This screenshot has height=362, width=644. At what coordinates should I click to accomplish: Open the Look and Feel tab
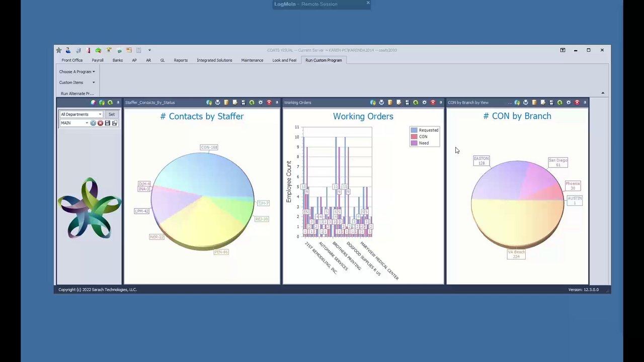point(284,60)
